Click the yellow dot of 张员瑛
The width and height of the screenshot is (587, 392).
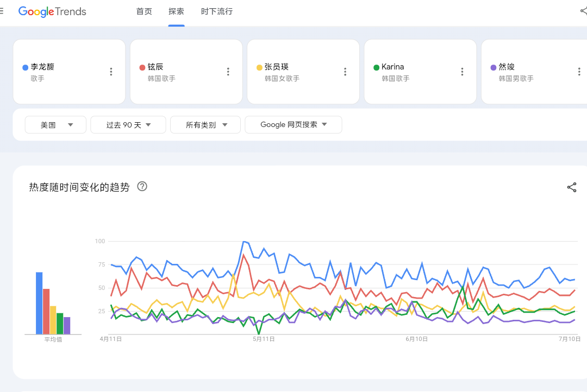coord(259,68)
